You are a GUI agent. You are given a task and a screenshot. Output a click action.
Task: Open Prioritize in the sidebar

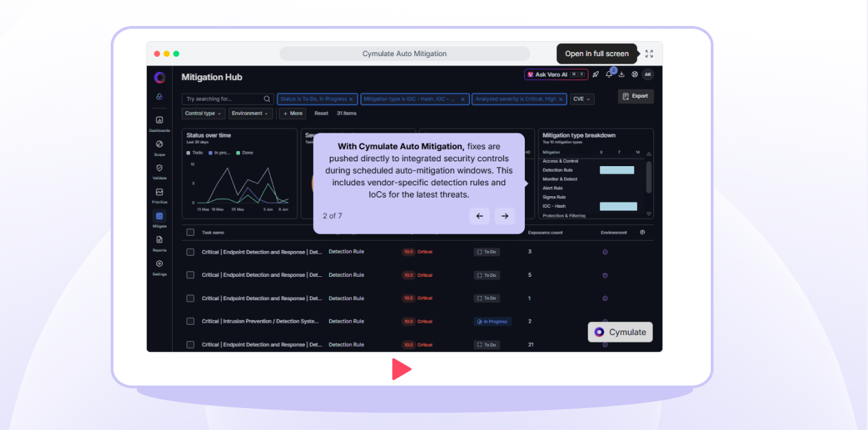point(159,196)
